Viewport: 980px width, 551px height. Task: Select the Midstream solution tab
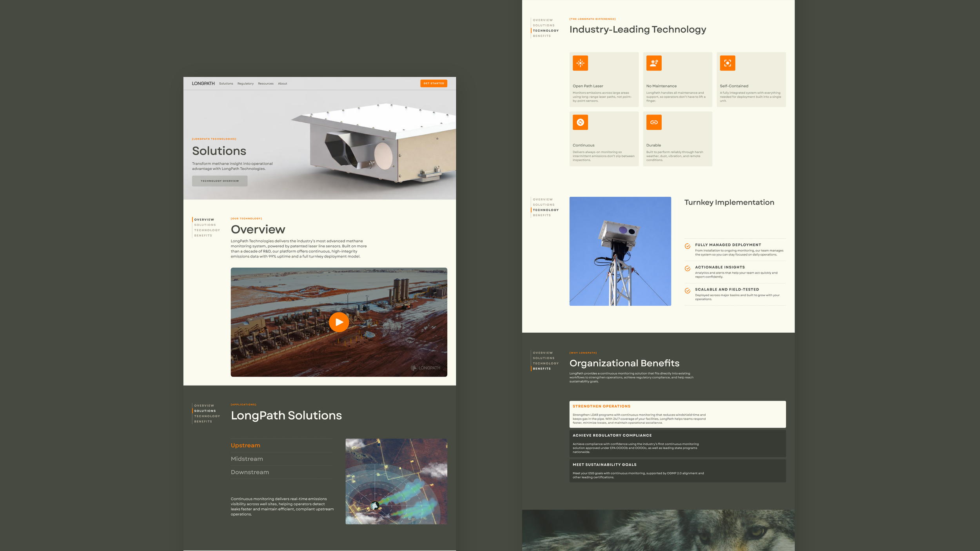coord(247,459)
